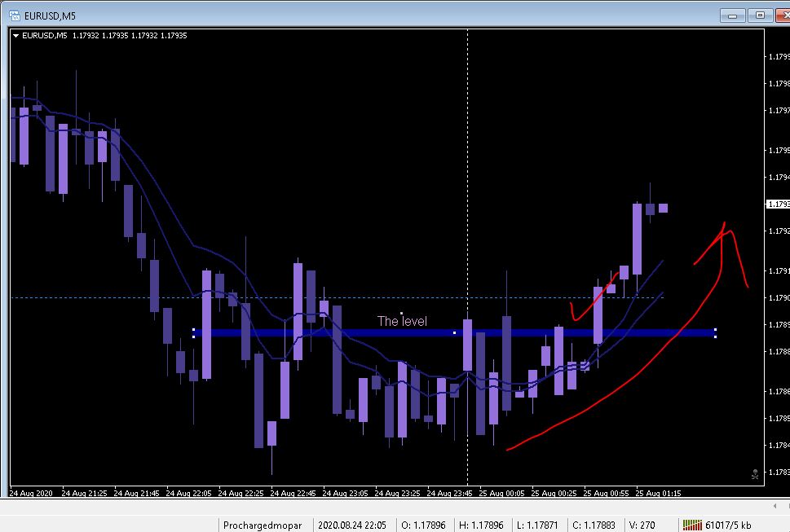Click 'Prochargedmopar' profile in status bar
The height and width of the screenshot is (532, 790).
(x=263, y=525)
